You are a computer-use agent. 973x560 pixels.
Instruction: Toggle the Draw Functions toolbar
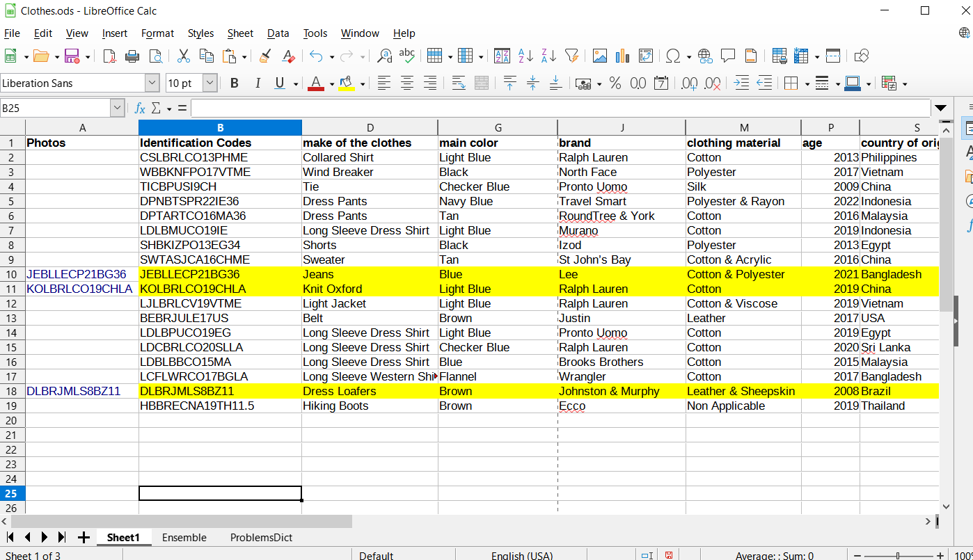pyautogui.click(x=862, y=56)
